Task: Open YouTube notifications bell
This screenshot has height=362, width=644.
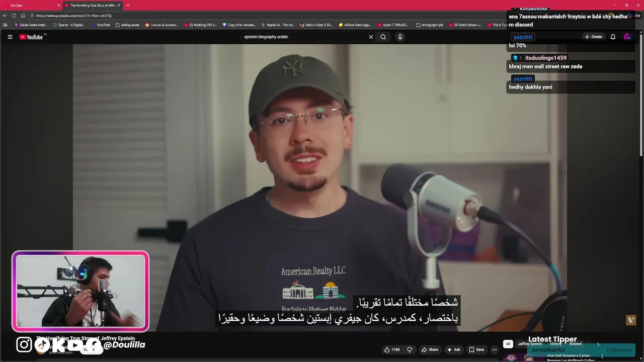Action: 613,37
